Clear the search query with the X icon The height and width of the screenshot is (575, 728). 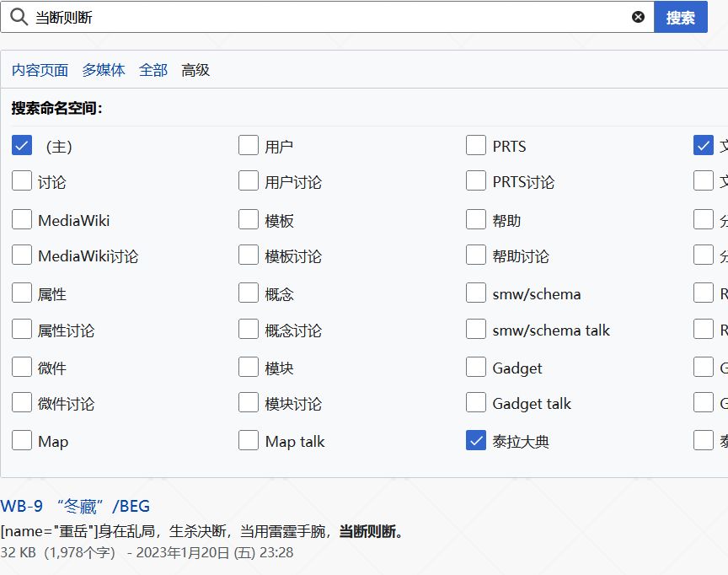(x=638, y=16)
